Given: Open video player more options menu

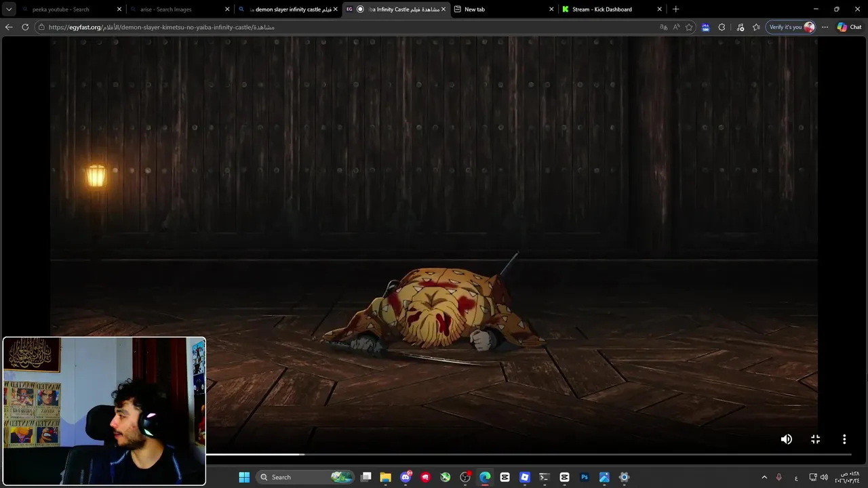Looking at the screenshot, I should pos(844,439).
